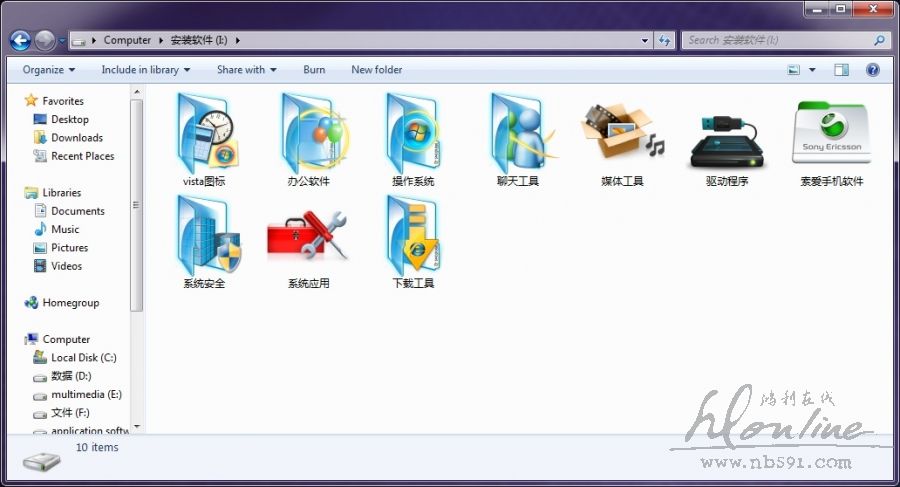Select the 操作系统 folder icon
Viewport: 900px width, 487px height.
coord(413,135)
